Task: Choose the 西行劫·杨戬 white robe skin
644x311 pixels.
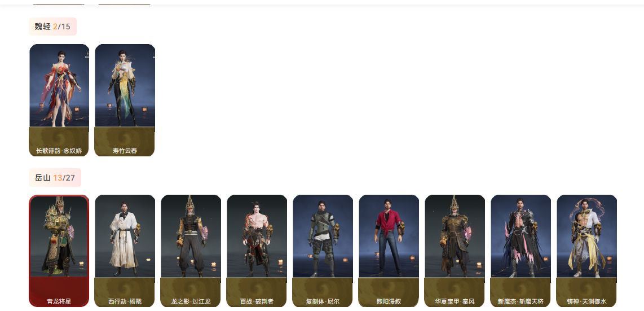Action: pyautogui.click(x=125, y=251)
